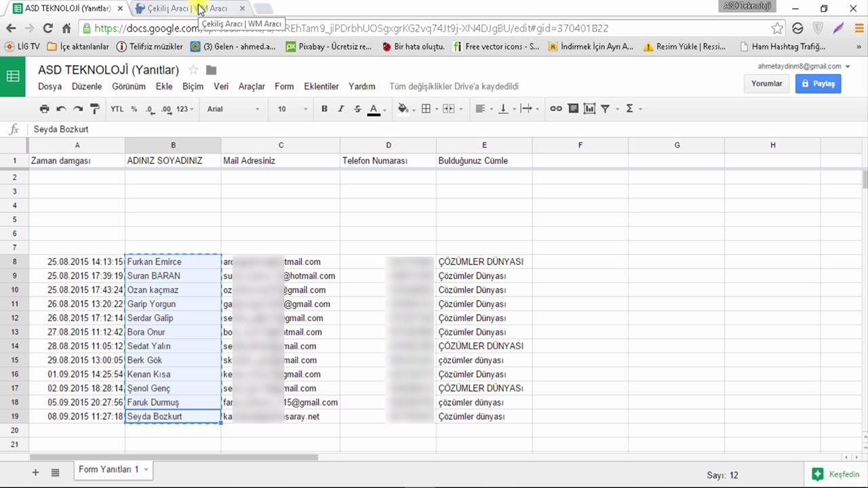Open text wrapping options
The image size is (868, 488).
[529, 108]
